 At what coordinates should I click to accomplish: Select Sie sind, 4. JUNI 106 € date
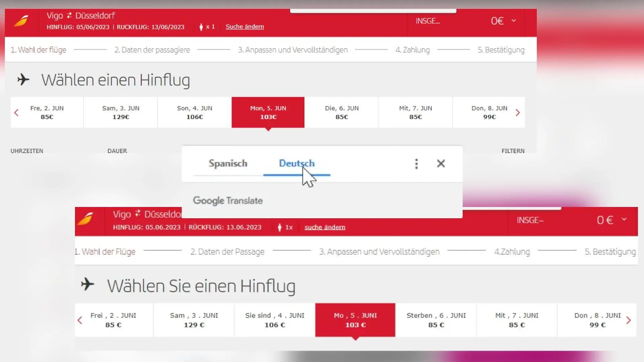tap(275, 320)
